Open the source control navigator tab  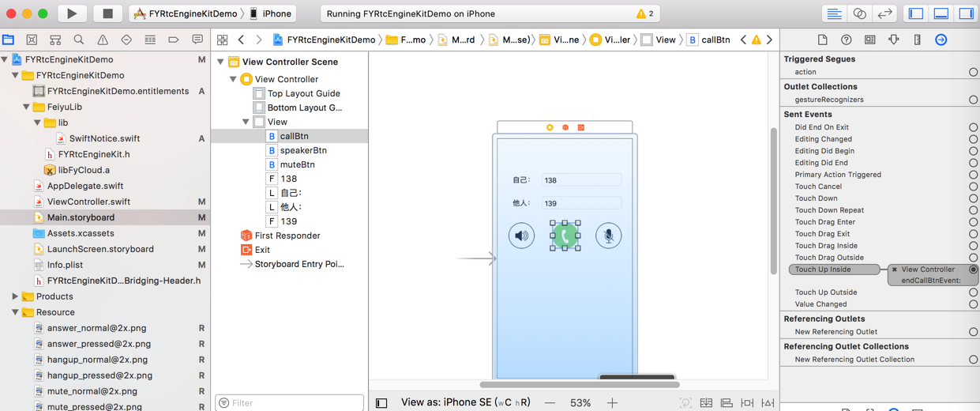click(32, 40)
